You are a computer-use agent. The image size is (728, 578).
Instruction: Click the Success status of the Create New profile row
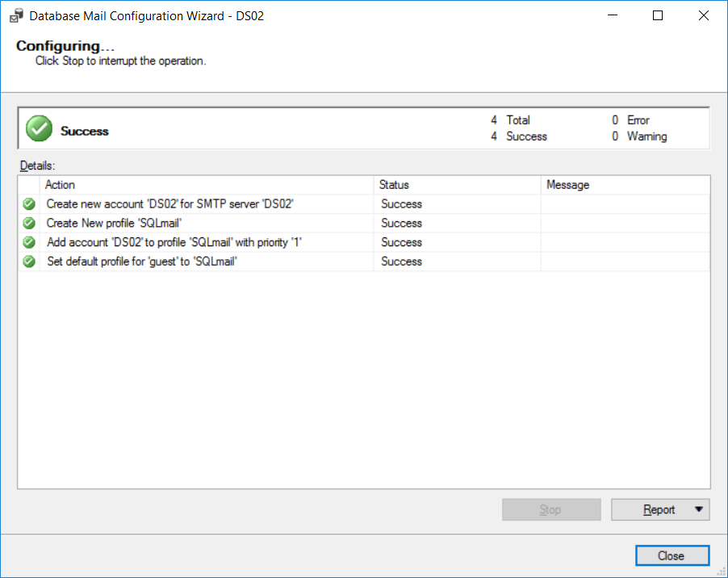coord(402,224)
